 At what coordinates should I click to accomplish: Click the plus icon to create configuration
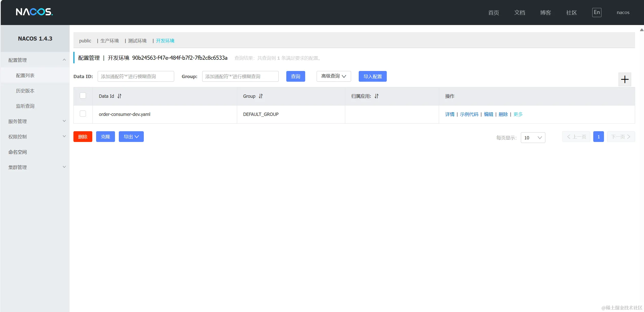(625, 79)
